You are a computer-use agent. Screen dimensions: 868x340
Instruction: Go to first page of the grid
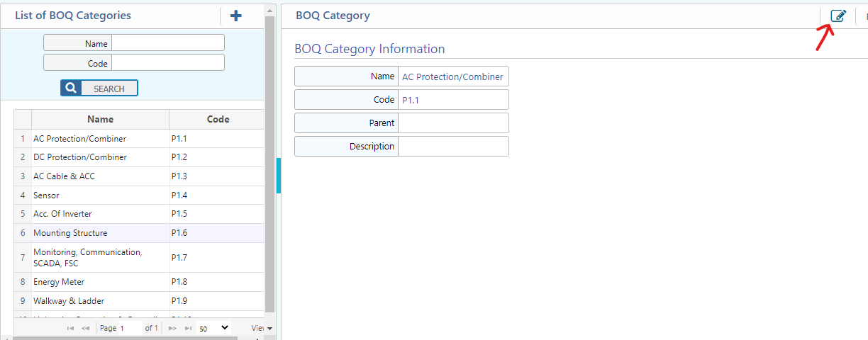[70, 328]
